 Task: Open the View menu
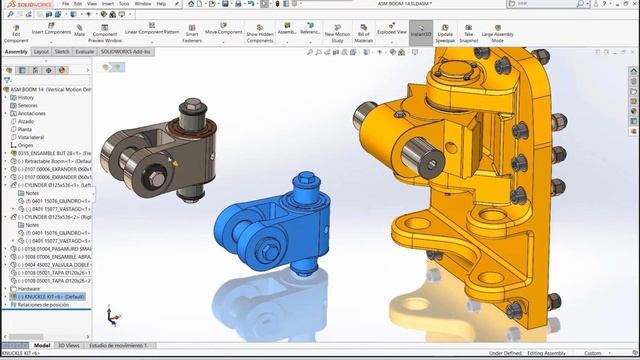click(x=92, y=4)
